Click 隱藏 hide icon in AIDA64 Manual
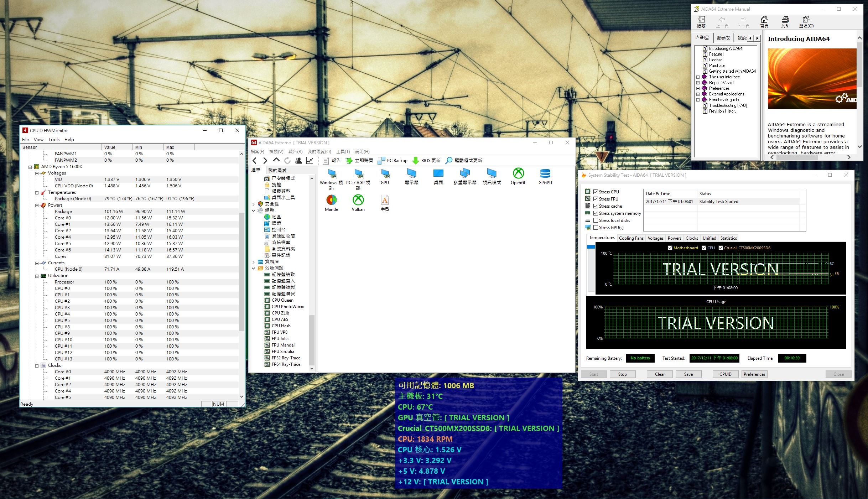This screenshot has height=499, width=868. pyautogui.click(x=701, y=22)
